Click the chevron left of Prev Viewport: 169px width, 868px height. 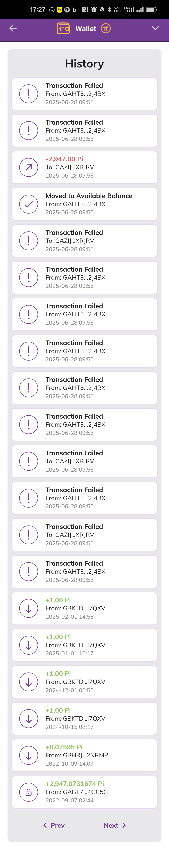(x=45, y=825)
